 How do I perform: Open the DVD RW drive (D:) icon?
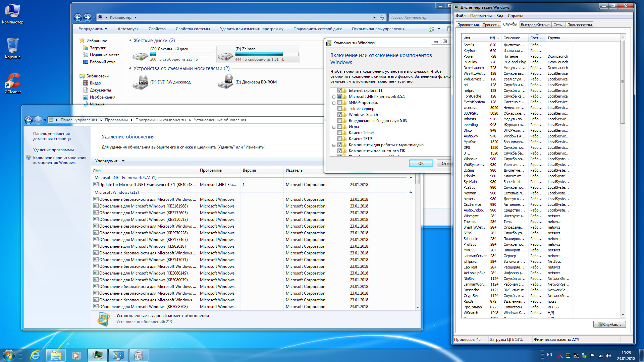click(140, 82)
